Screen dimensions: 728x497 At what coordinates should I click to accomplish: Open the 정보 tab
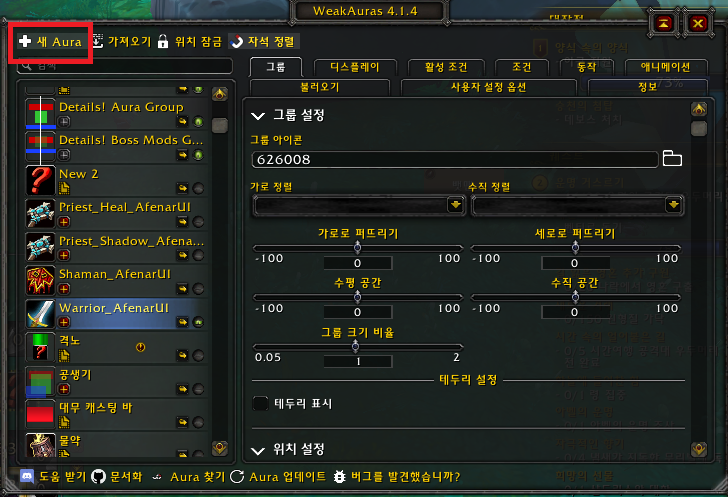pos(648,87)
